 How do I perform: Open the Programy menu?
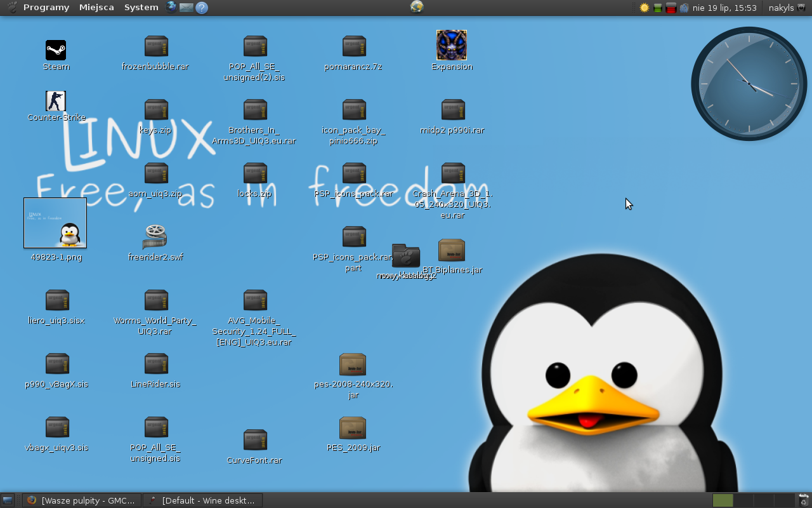pos(46,8)
